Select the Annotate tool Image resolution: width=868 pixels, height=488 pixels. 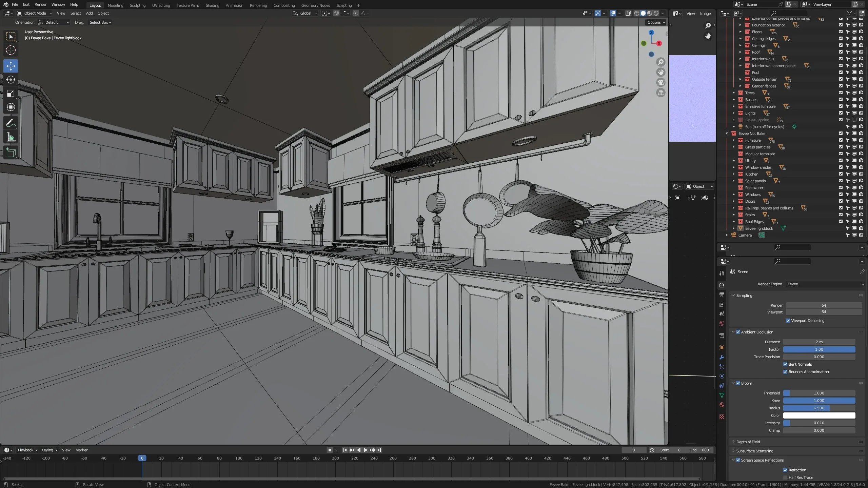point(11,123)
